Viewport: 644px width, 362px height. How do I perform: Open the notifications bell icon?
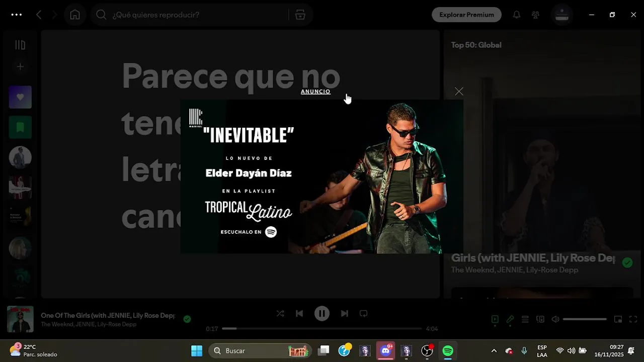click(x=517, y=15)
